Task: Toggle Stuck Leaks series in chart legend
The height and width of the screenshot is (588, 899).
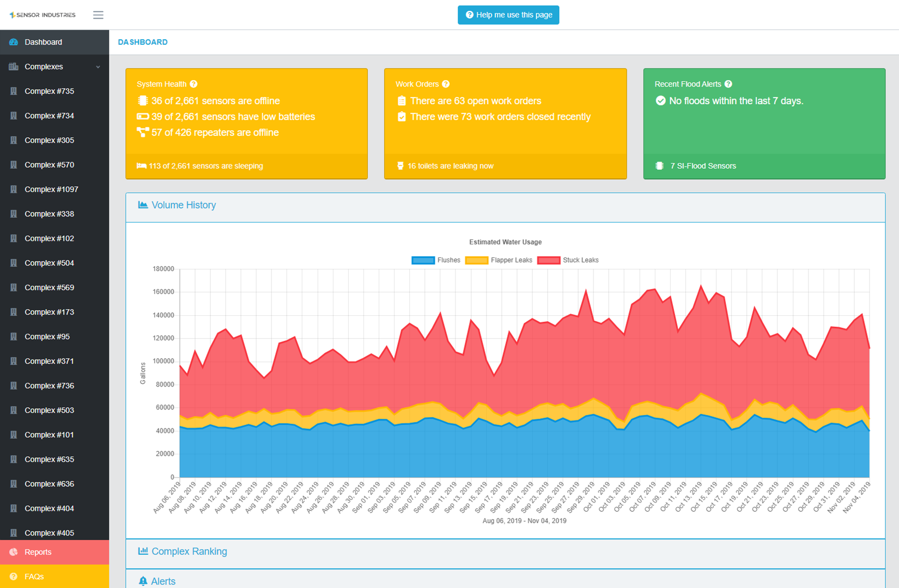Action: click(x=568, y=260)
